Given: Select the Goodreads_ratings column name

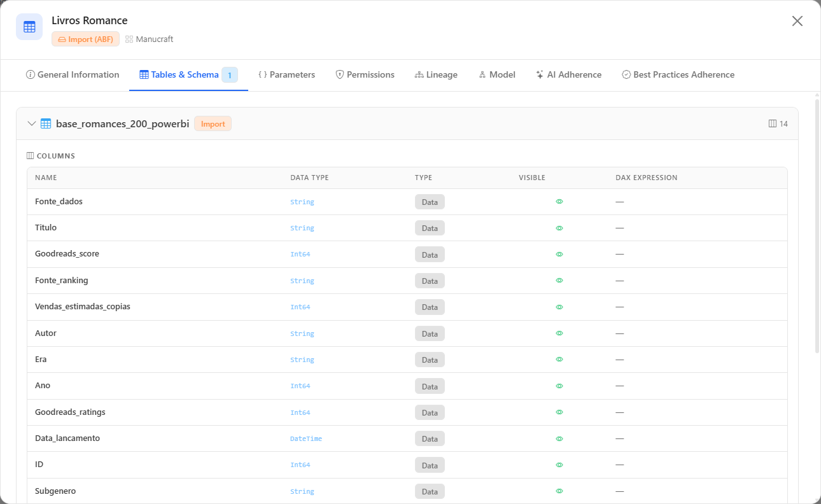Looking at the screenshot, I should pyautogui.click(x=70, y=412).
